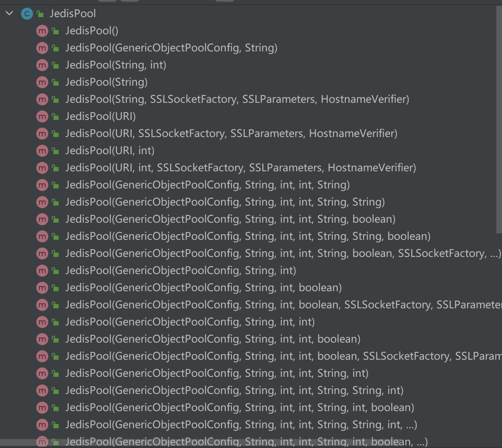The image size is (502, 448).
Task: Select constructor ending boolean, SSLSocketFactory, ...)
Action: tap(283, 253)
